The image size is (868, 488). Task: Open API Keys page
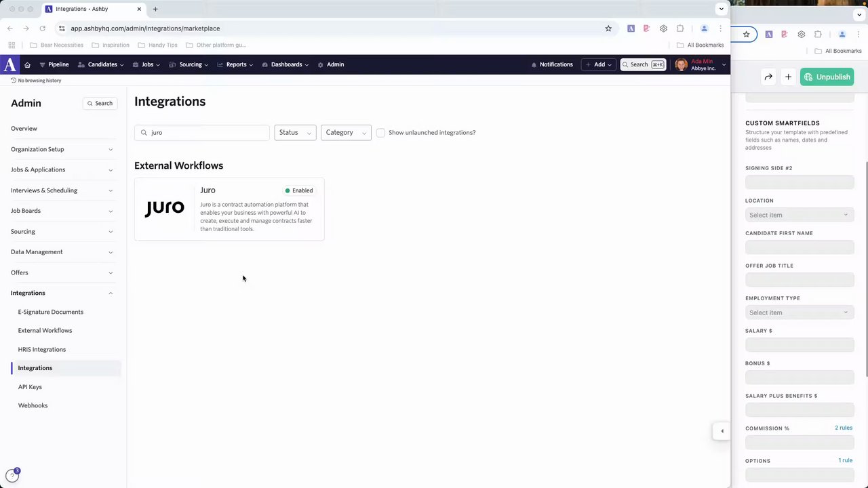tap(30, 387)
